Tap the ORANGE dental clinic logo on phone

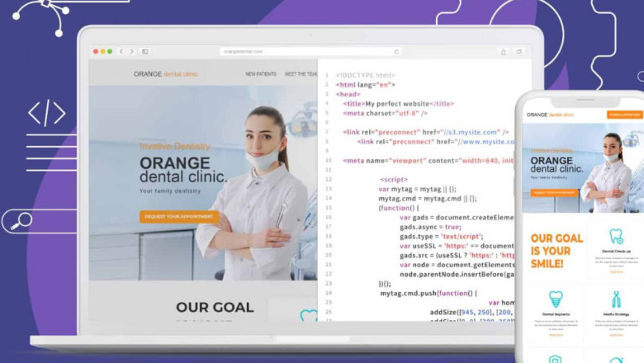point(548,115)
